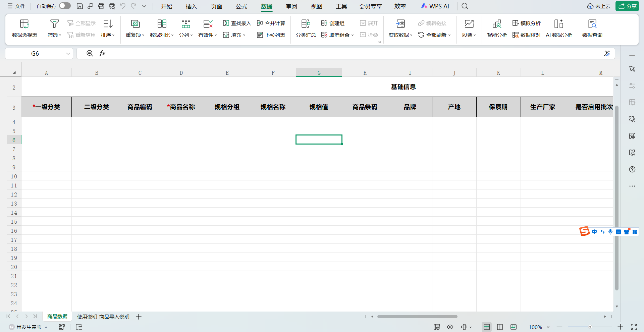Click the 下拉列表 dropdown list tool
This screenshot has height=332, width=644.
271,35
